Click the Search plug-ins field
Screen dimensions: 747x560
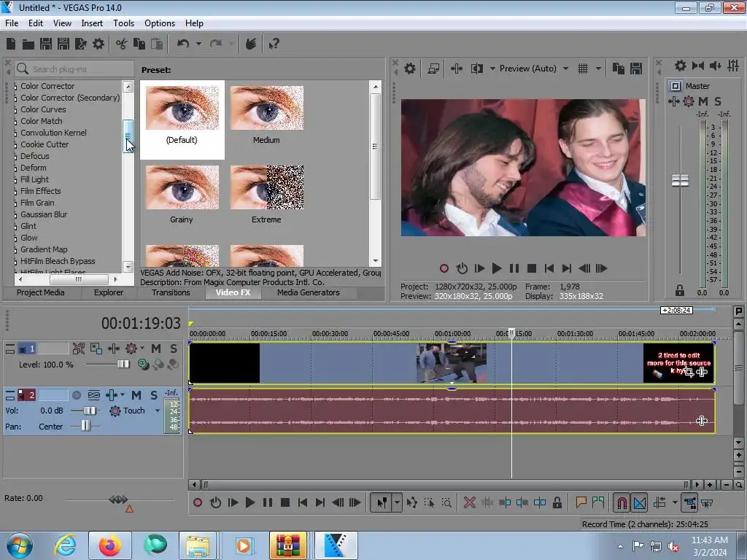[x=74, y=69]
